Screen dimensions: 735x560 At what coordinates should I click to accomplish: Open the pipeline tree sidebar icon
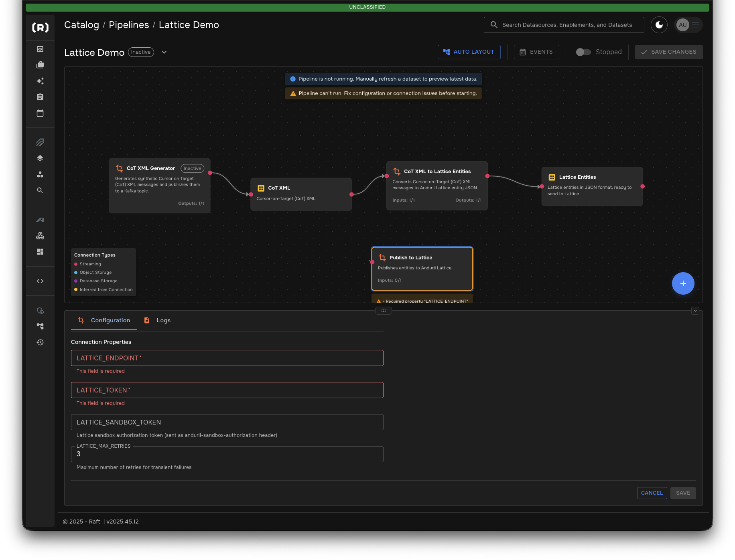[x=40, y=326]
